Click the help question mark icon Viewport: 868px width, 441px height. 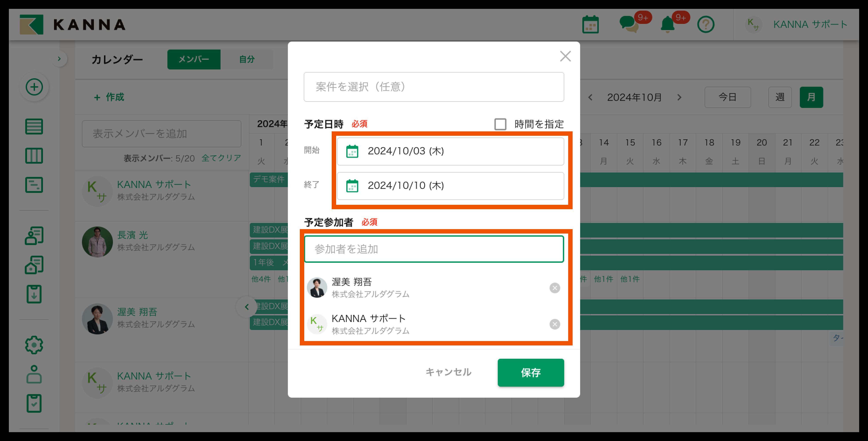pos(706,25)
